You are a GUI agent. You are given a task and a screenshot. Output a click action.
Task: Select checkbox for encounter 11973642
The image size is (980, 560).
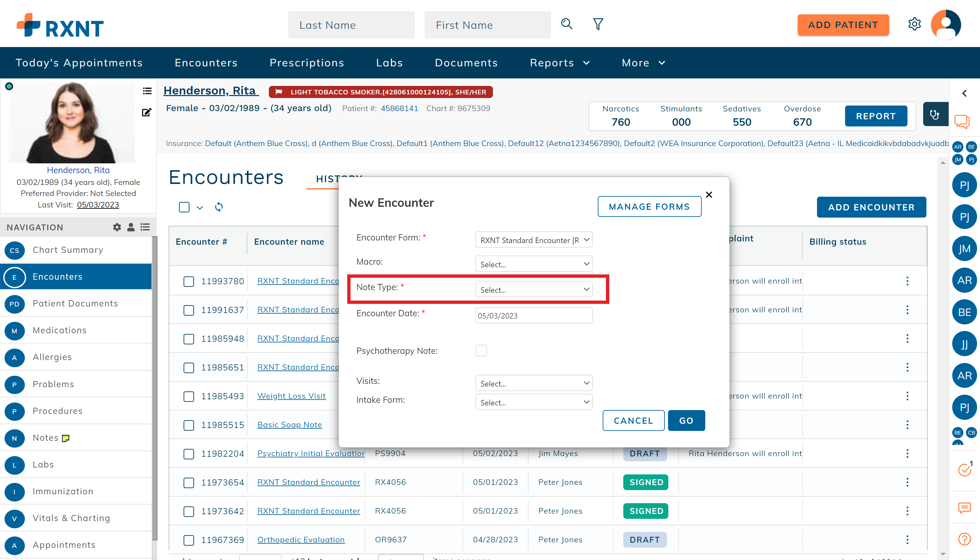tap(189, 512)
